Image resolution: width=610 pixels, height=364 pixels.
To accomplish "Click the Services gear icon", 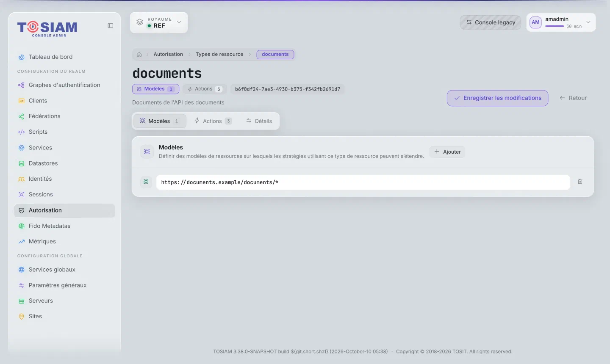I will coord(21,148).
